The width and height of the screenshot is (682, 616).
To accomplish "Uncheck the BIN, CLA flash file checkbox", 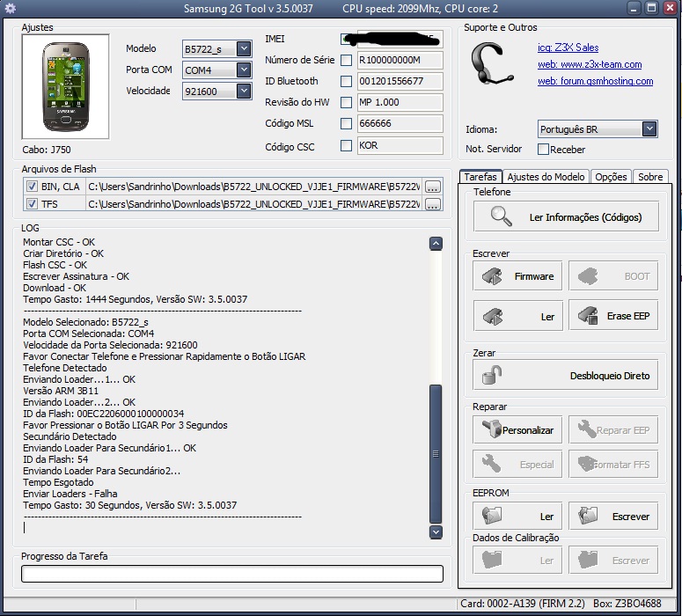I will (x=32, y=187).
